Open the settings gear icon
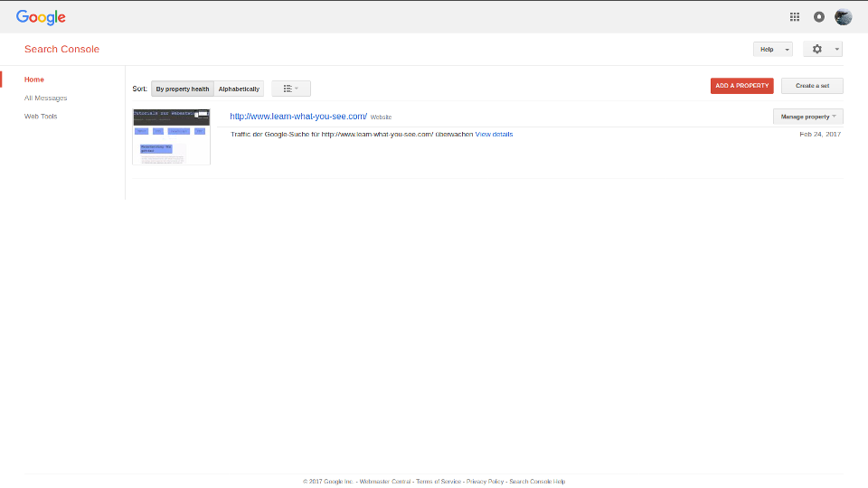The image size is (868, 488). [817, 49]
